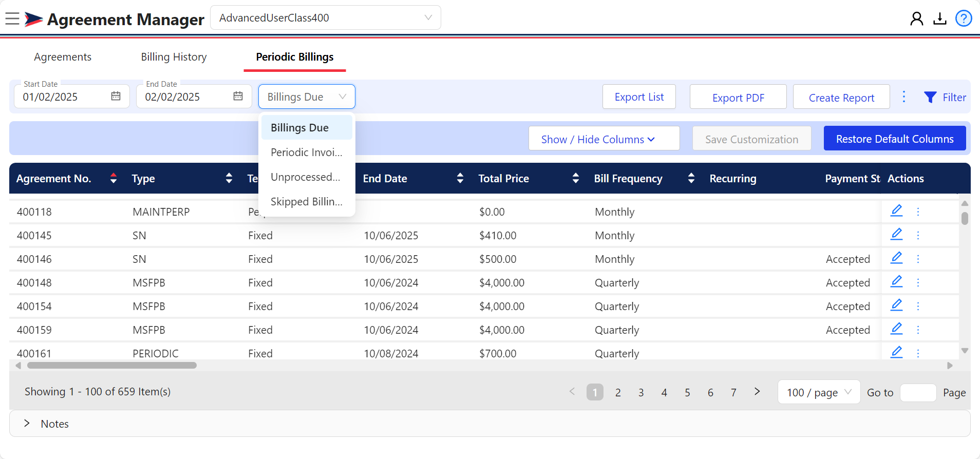Click the PERIODIC type cell

point(156,353)
